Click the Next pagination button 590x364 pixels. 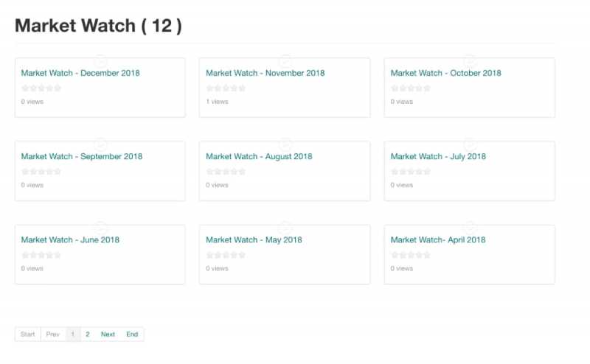coord(108,335)
